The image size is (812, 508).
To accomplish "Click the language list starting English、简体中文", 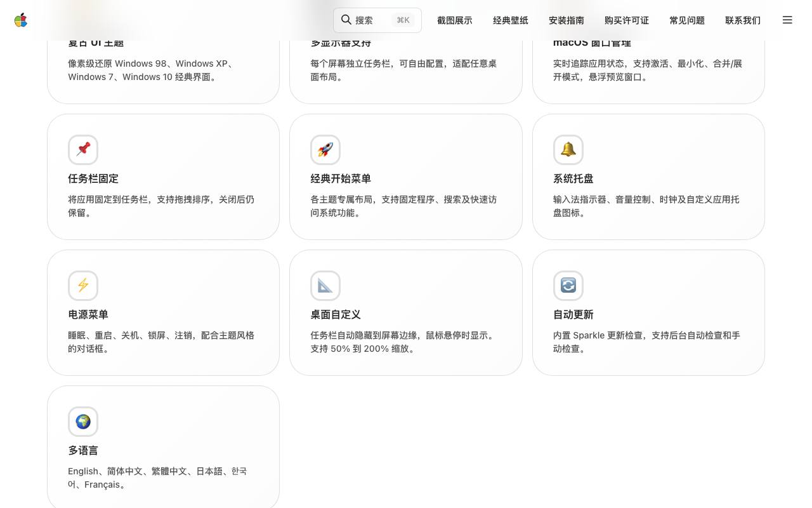I will (x=157, y=478).
